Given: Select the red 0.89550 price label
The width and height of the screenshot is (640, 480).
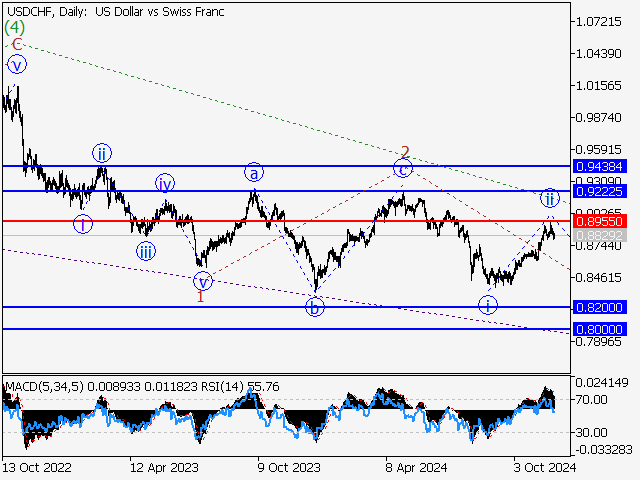Looking at the screenshot, I should pyautogui.click(x=600, y=220).
